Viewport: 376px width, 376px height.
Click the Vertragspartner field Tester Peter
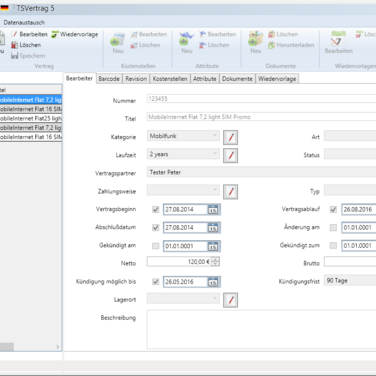pos(261,172)
